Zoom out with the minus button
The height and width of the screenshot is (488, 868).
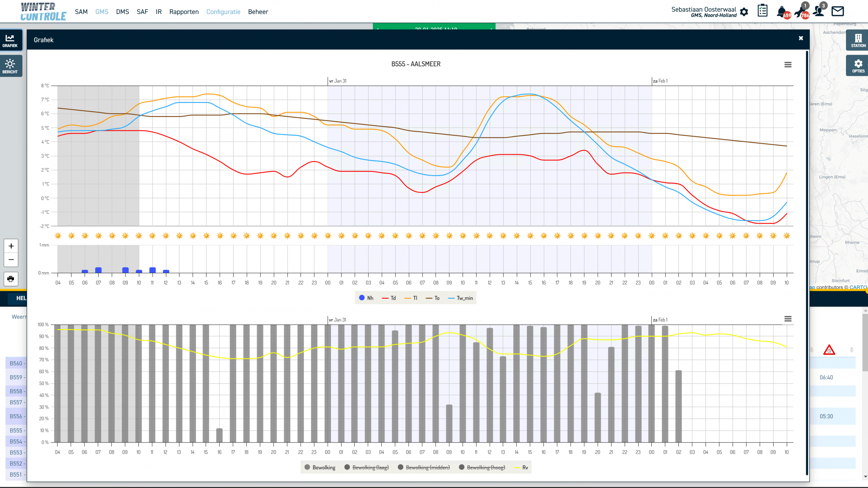[11, 260]
